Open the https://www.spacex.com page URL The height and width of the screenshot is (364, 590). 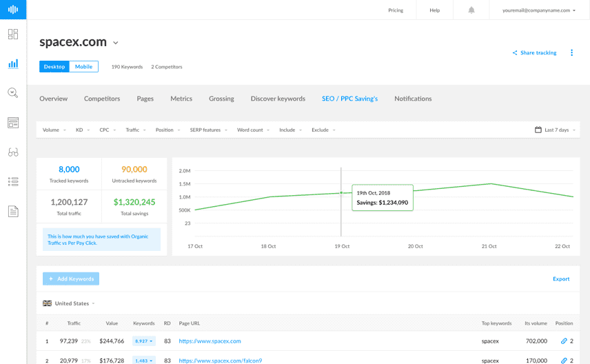tap(210, 341)
